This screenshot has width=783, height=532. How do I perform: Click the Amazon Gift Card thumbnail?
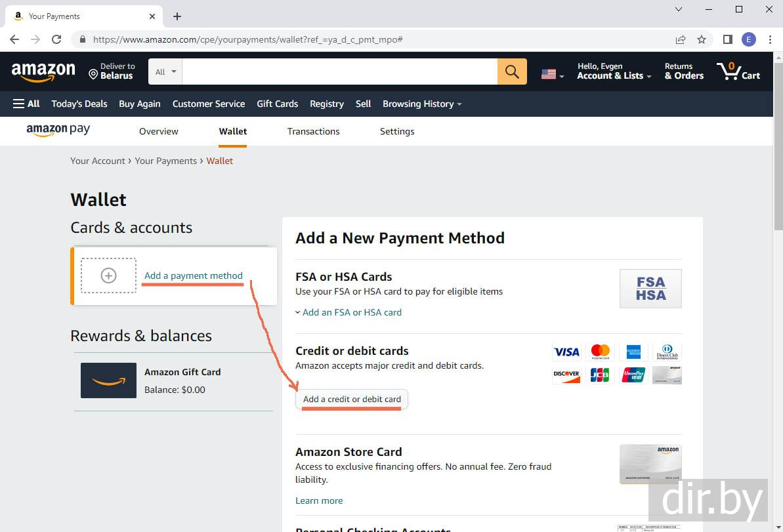[x=108, y=380]
